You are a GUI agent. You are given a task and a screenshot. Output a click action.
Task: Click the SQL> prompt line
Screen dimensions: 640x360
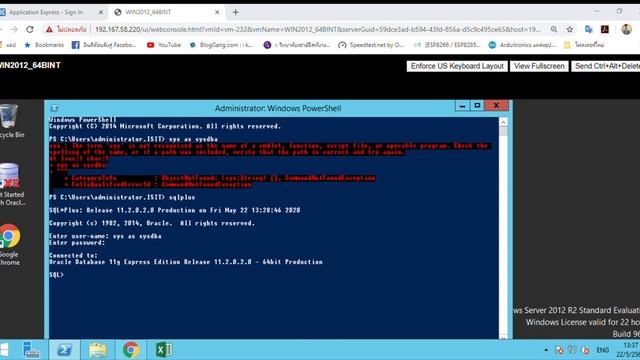coord(56,275)
